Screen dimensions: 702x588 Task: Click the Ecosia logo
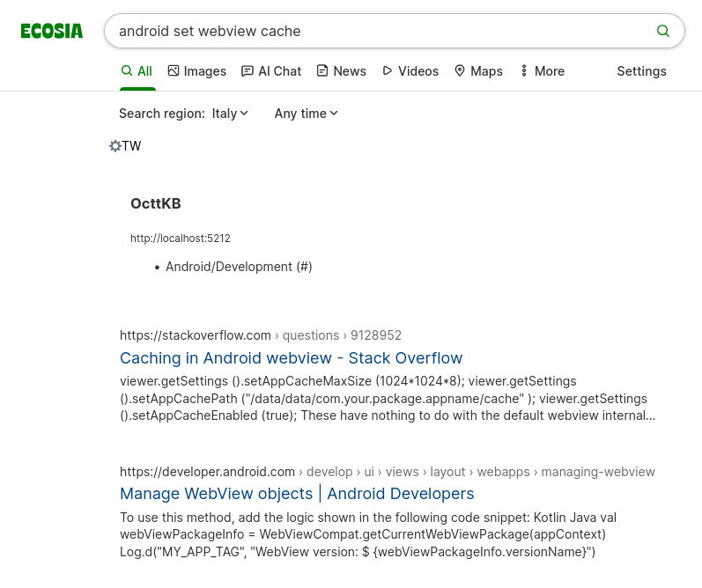52,32
